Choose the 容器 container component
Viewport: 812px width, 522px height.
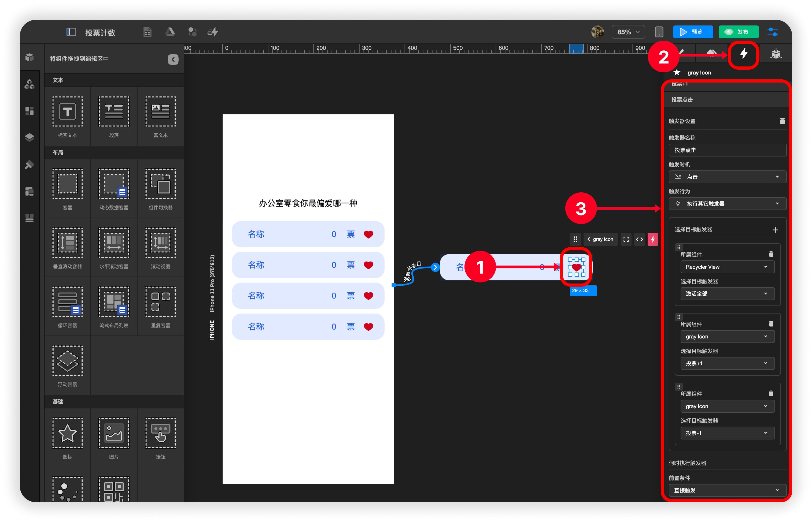tap(68, 189)
